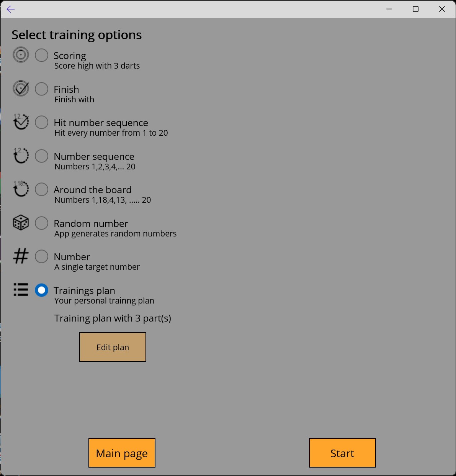The height and width of the screenshot is (476, 456).
Task: Pick the Number sequence radio button
Action: click(x=41, y=156)
